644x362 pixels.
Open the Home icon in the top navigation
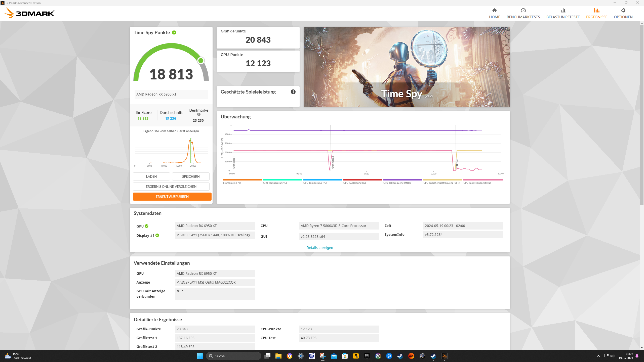[494, 10]
